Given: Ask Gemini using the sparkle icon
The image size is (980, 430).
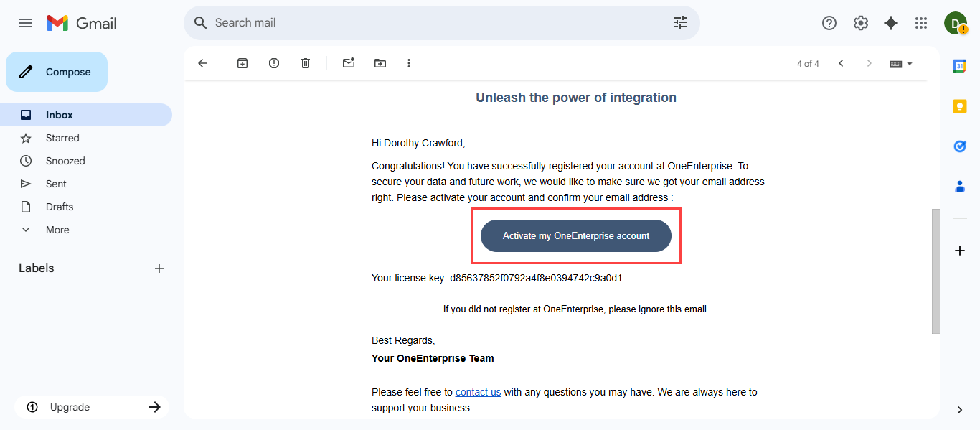Looking at the screenshot, I should tap(891, 23).
